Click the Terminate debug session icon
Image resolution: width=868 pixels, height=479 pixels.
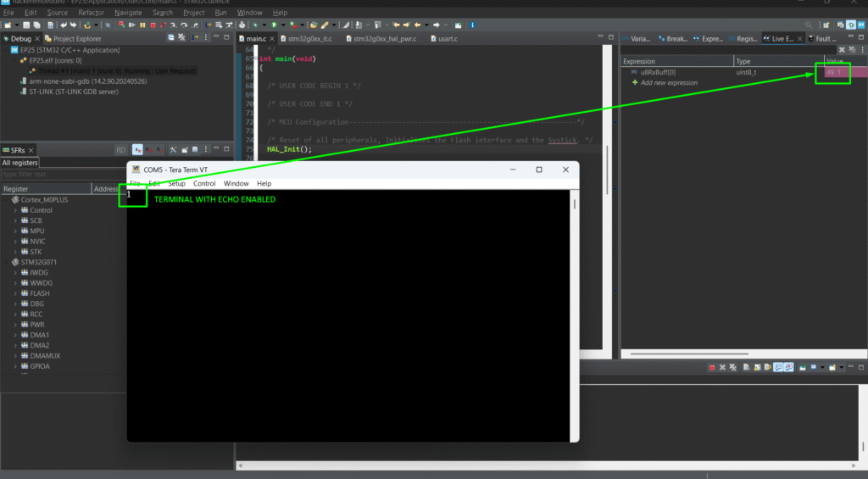[x=153, y=25]
